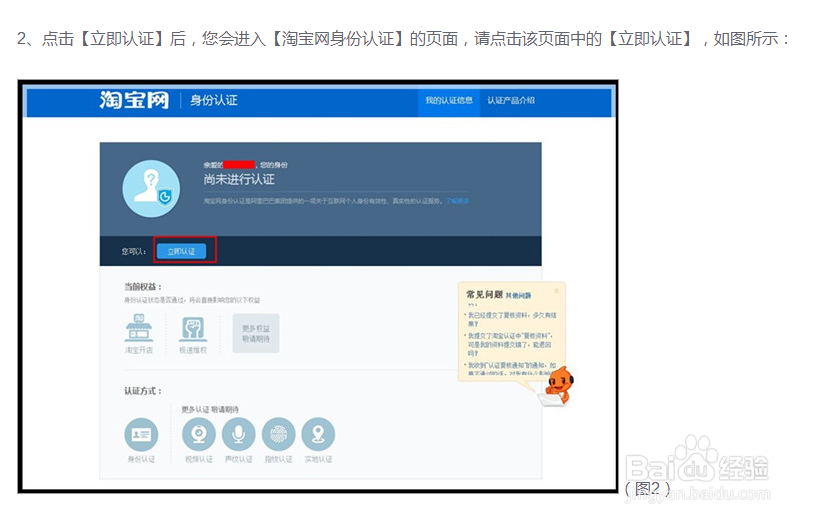Click the user avatar with the question mark
The height and width of the screenshot is (522, 815).
[x=151, y=188]
